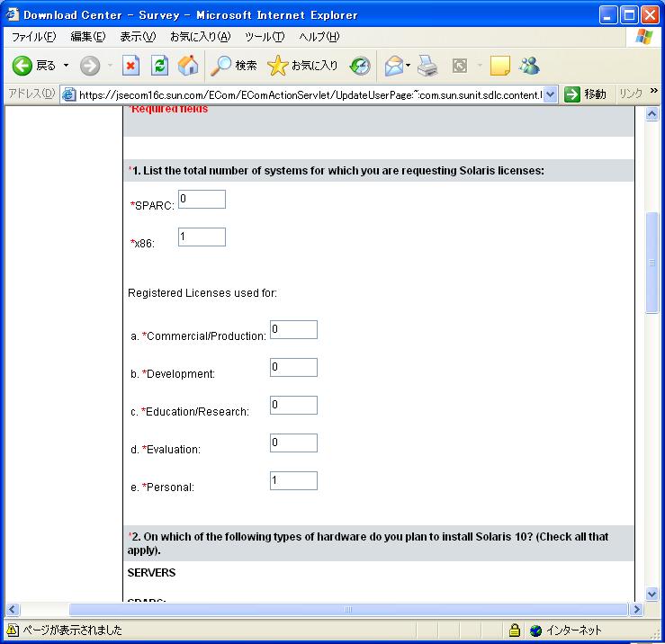Click the '*SPARC:' label
Screen dimensions: 665x644
coord(152,206)
